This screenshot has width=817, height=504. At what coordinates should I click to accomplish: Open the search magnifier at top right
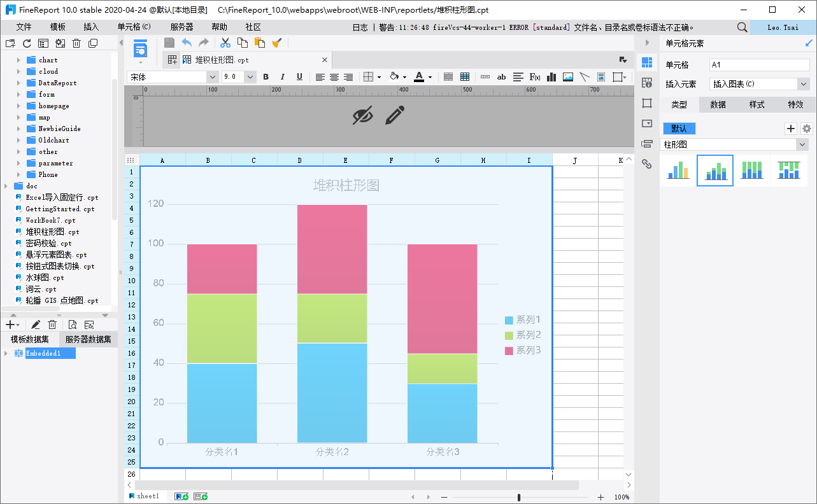[742, 27]
